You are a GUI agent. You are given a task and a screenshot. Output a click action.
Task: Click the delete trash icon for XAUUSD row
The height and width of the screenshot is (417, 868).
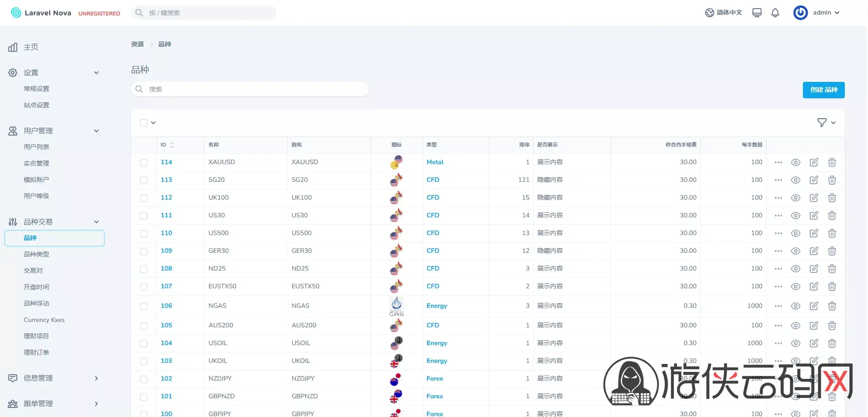[x=832, y=162]
